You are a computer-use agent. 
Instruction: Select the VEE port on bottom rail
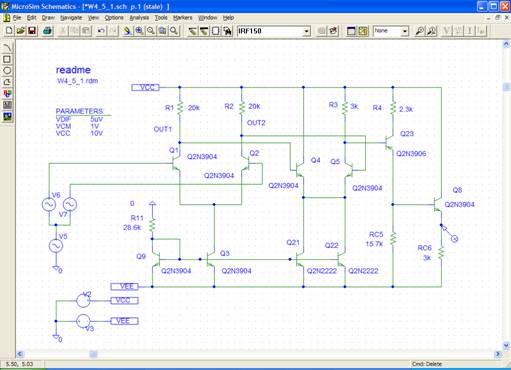pos(124,286)
